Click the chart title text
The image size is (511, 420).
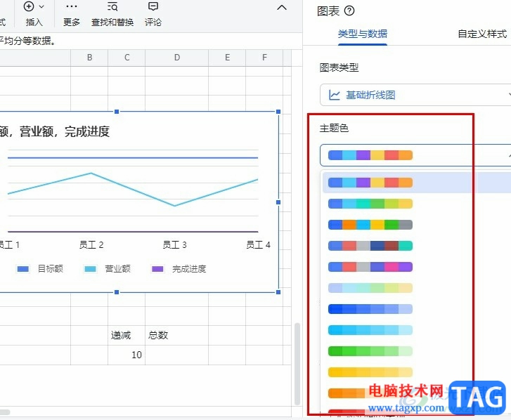[55, 131]
